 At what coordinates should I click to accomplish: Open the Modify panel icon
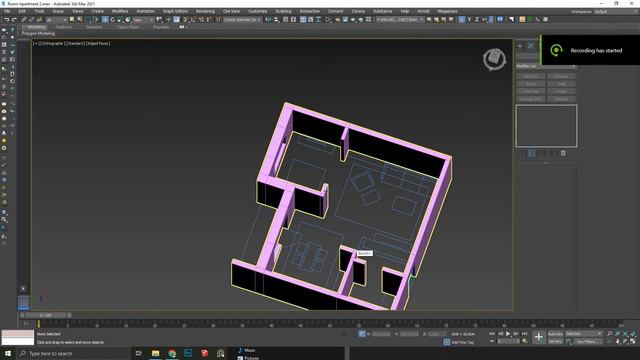531,46
